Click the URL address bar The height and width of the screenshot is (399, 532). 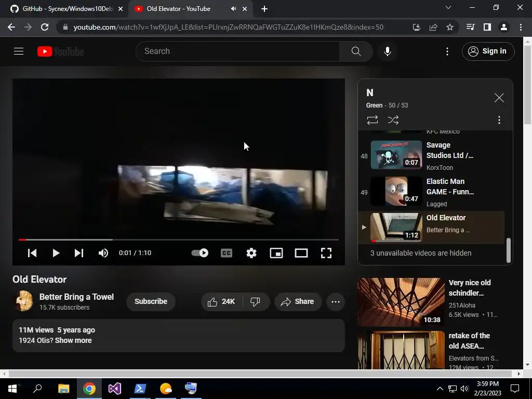point(229,27)
